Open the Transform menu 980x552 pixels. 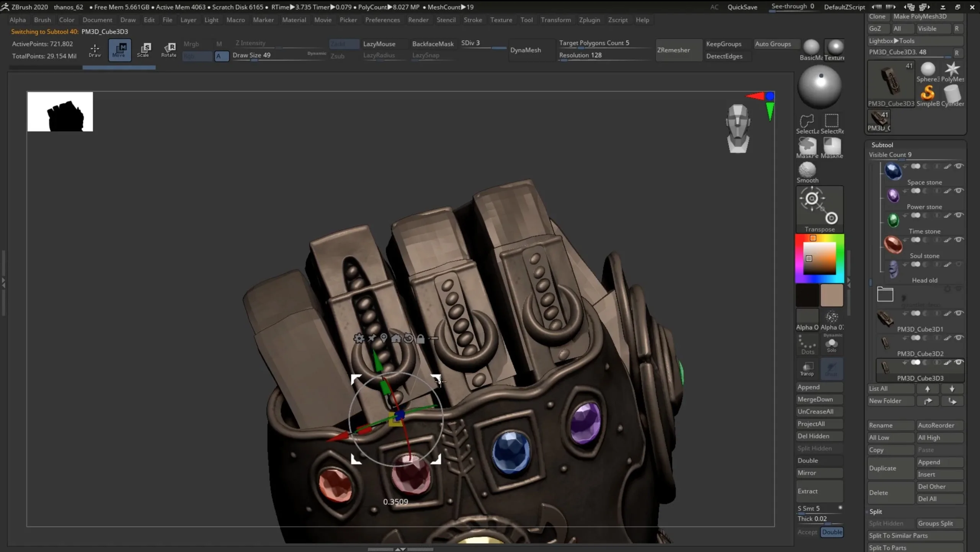click(555, 20)
